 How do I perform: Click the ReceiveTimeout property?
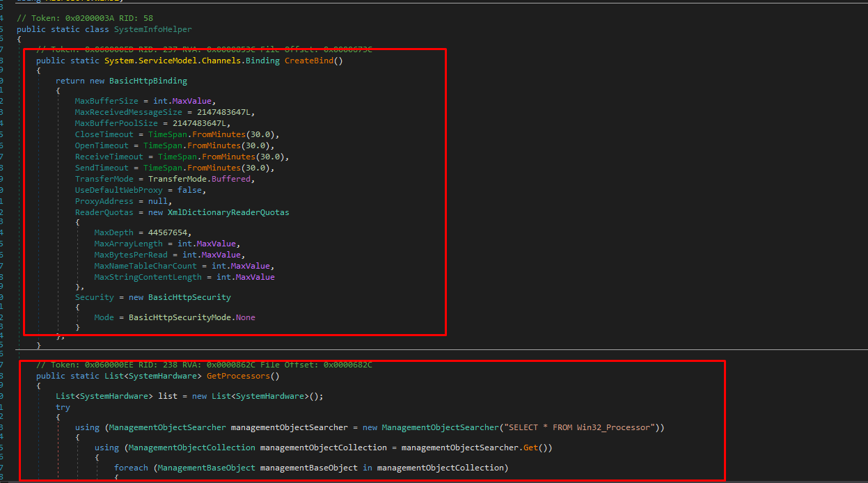coord(109,157)
